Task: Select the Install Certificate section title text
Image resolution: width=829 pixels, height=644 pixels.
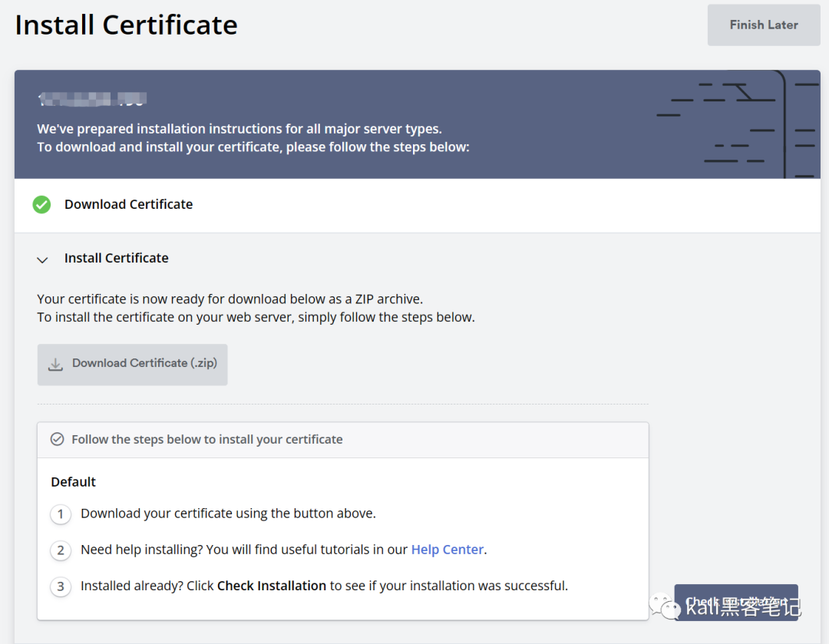Action: [116, 259]
